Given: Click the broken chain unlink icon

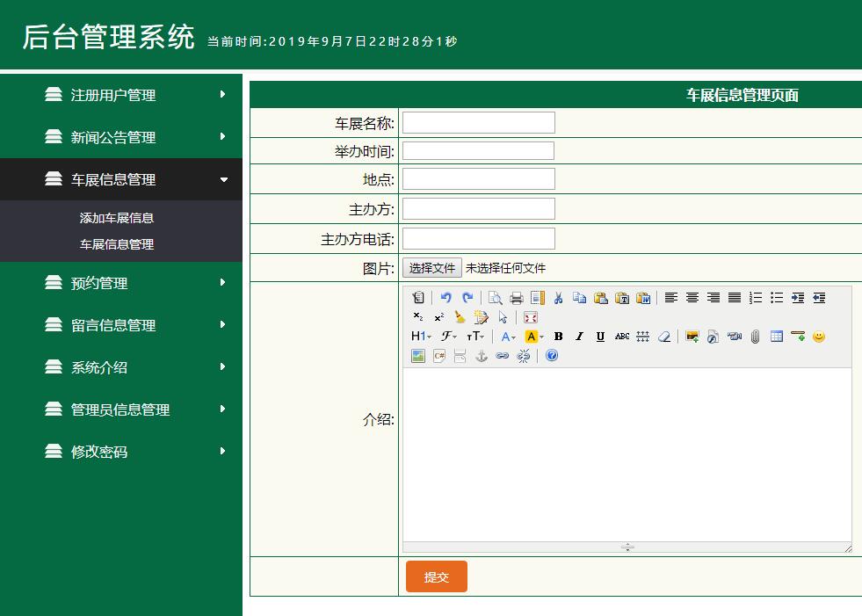Looking at the screenshot, I should tap(524, 356).
